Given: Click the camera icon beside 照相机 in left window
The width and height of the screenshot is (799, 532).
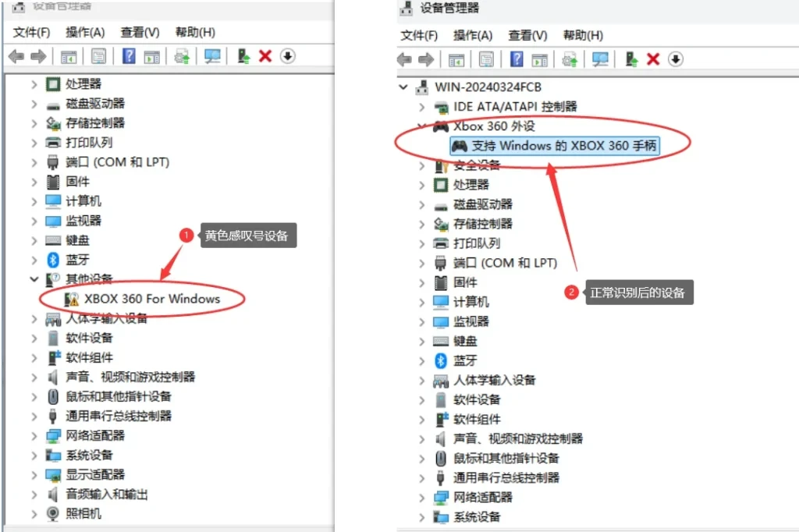Looking at the screenshot, I should pos(53,513).
